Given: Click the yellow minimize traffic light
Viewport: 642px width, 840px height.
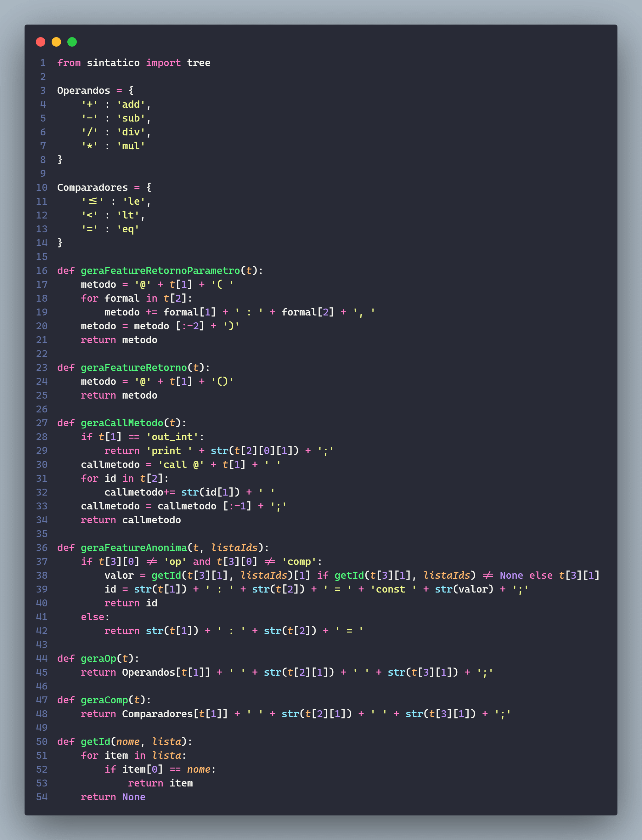Looking at the screenshot, I should [56, 42].
